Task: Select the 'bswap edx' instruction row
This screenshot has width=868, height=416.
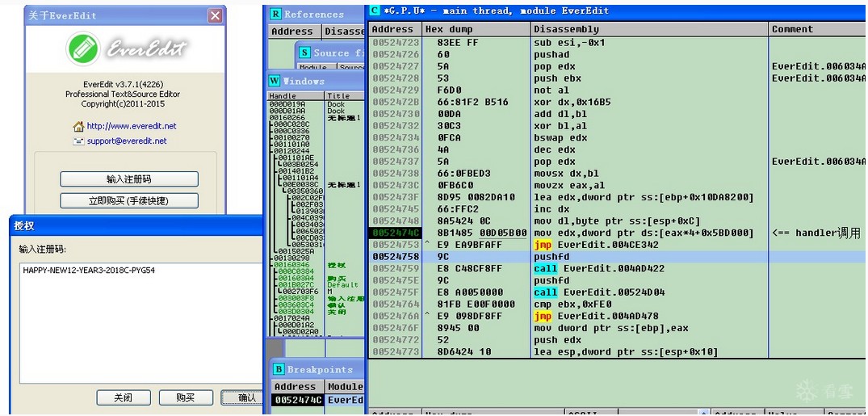Action: [617, 138]
